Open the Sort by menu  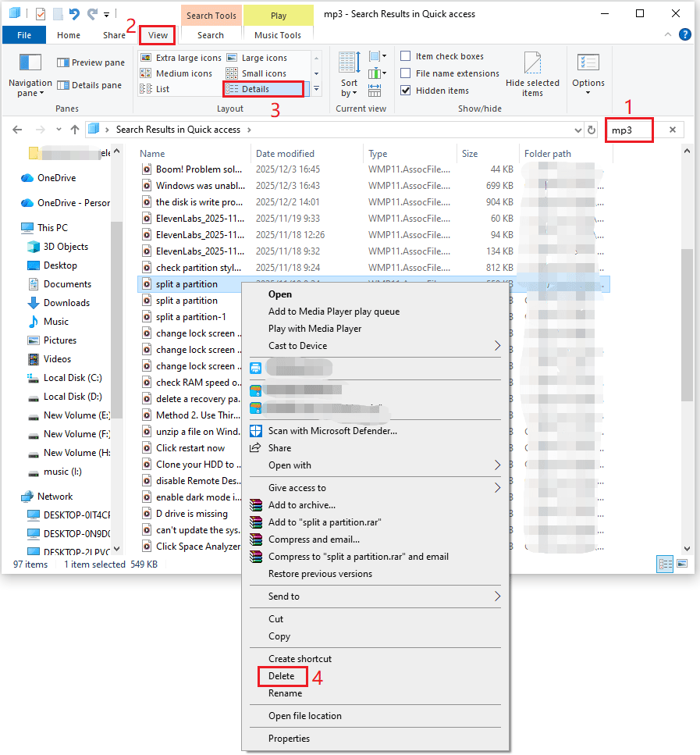[349, 74]
